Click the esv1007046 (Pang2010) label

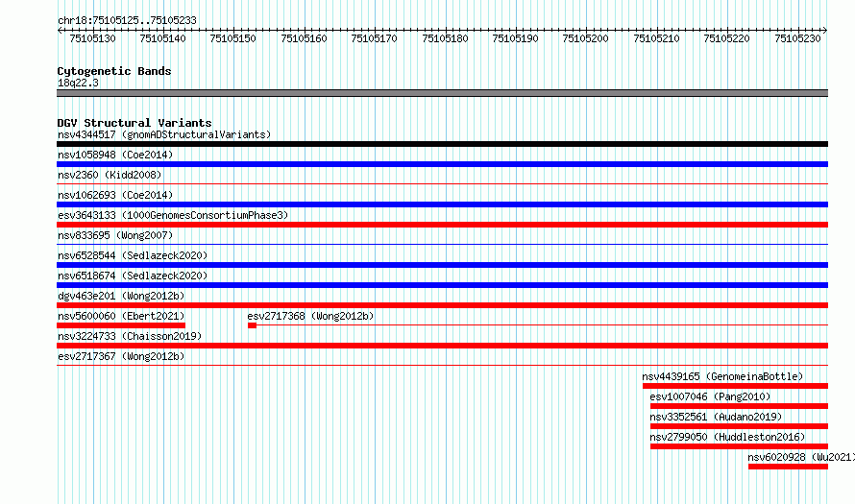coord(710,396)
